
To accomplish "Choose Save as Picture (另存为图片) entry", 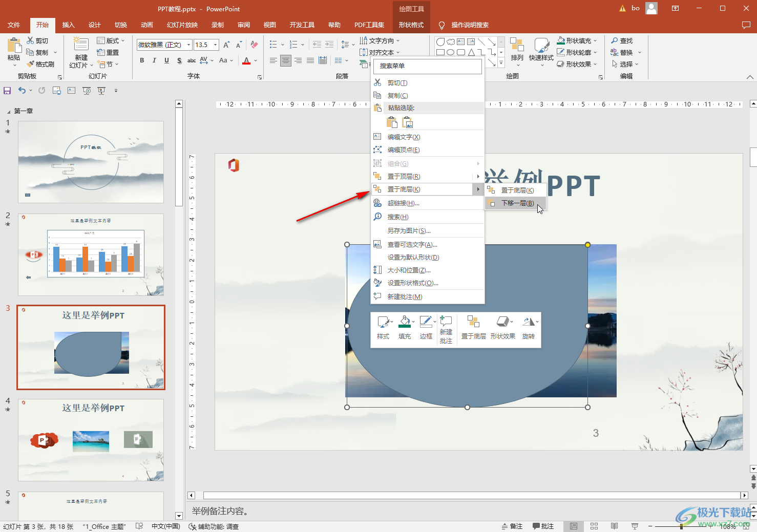I will point(428,231).
